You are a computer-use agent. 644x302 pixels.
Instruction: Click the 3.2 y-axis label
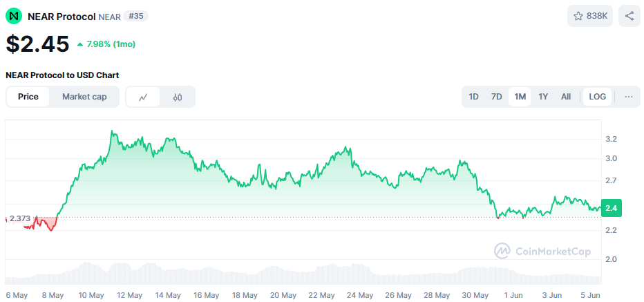pyautogui.click(x=611, y=140)
